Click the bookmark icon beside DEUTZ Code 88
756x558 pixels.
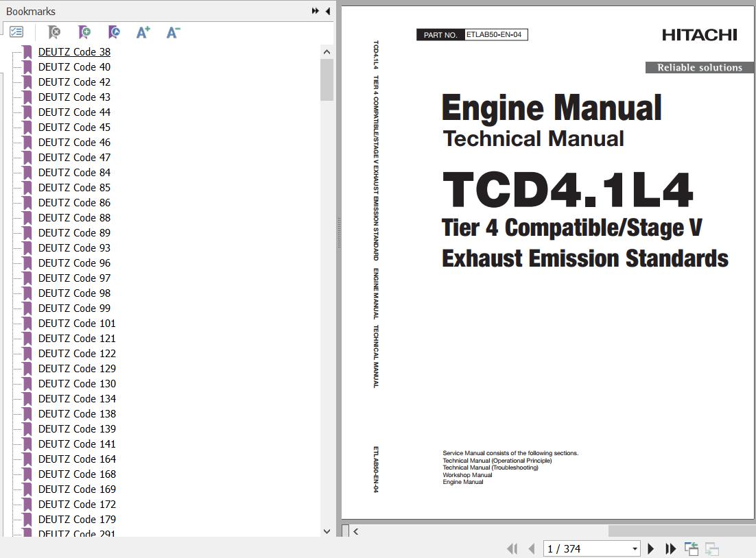pyautogui.click(x=27, y=218)
